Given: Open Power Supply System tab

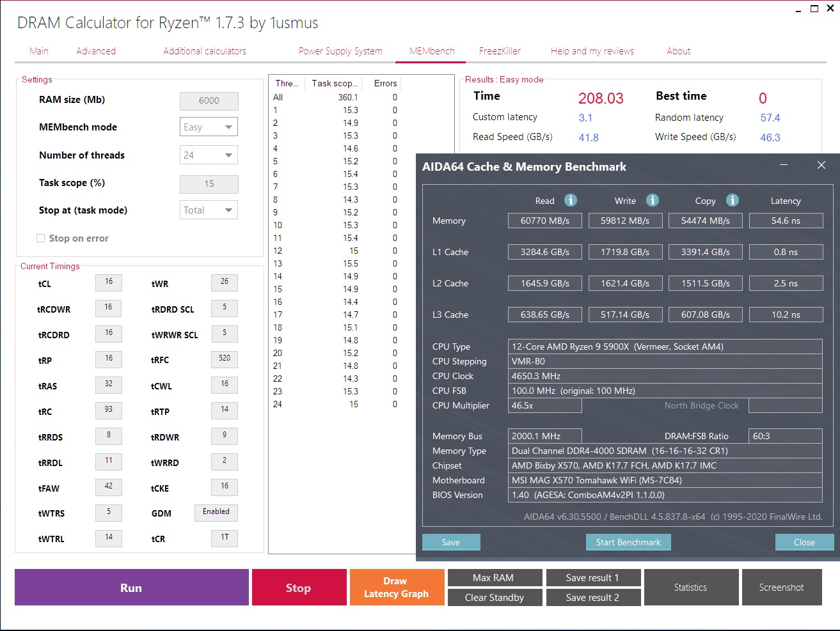Looking at the screenshot, I should 340,51.
